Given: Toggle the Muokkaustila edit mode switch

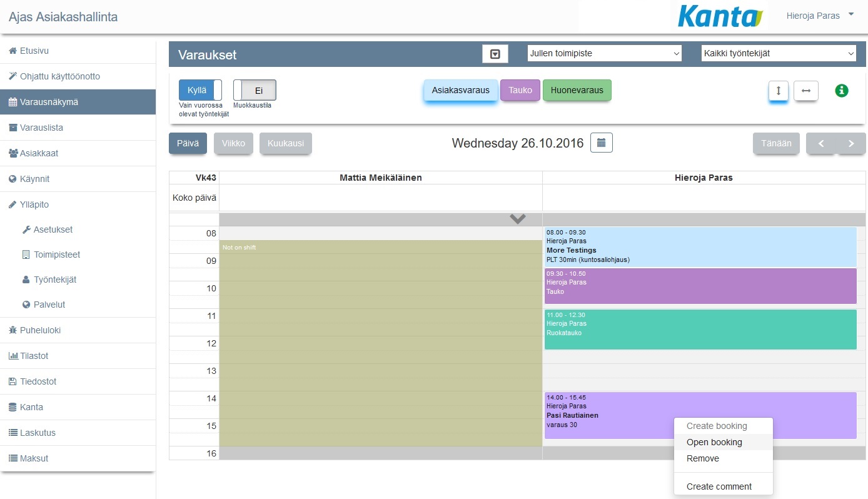Looking at the screenshot, I should (x=255, y=90).
